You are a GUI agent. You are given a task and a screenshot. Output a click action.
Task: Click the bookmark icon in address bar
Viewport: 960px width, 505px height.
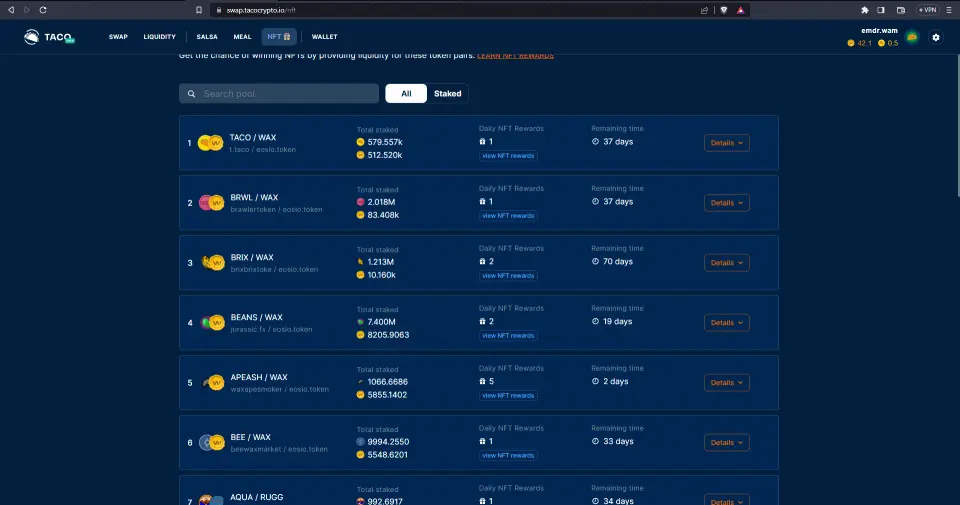pyautogui.click(x=199, y=10)
